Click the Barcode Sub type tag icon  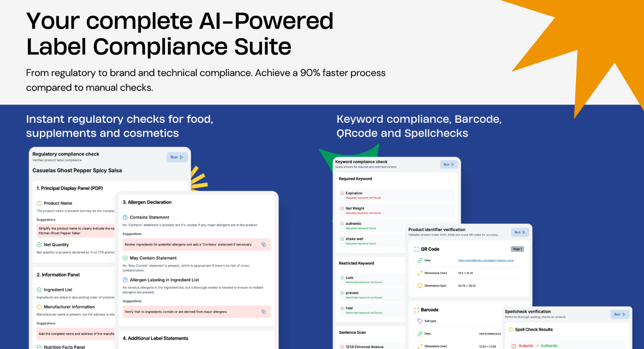click(x=420, y=321)
